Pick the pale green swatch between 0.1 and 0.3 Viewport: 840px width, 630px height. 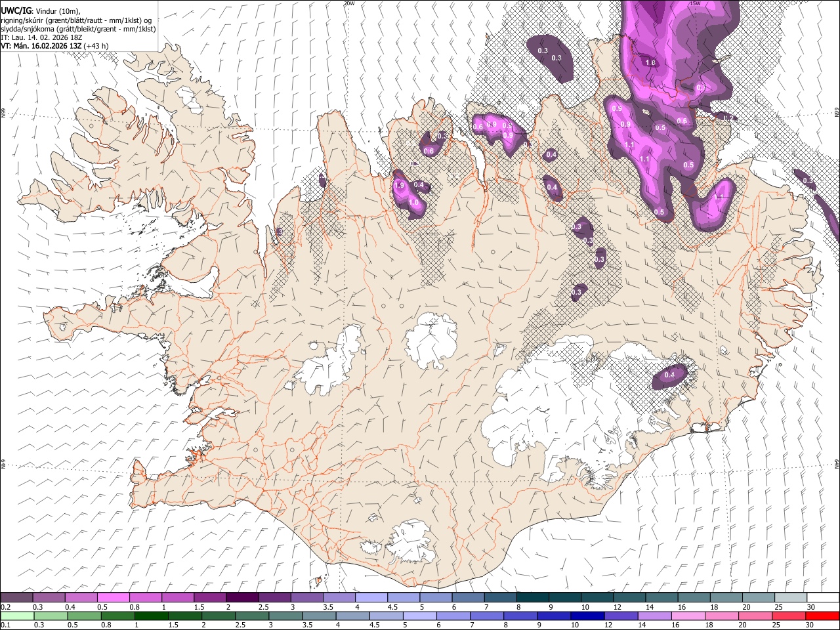(16, 616)
